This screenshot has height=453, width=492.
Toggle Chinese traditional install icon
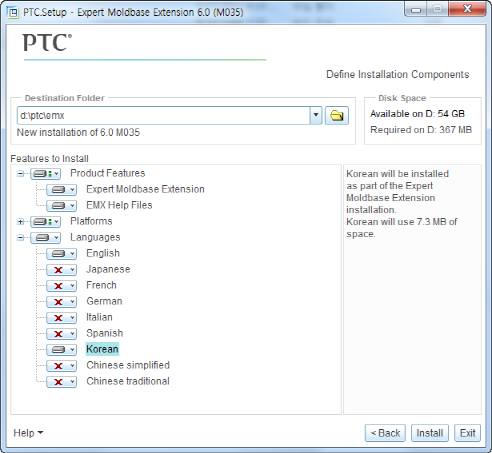62,381
